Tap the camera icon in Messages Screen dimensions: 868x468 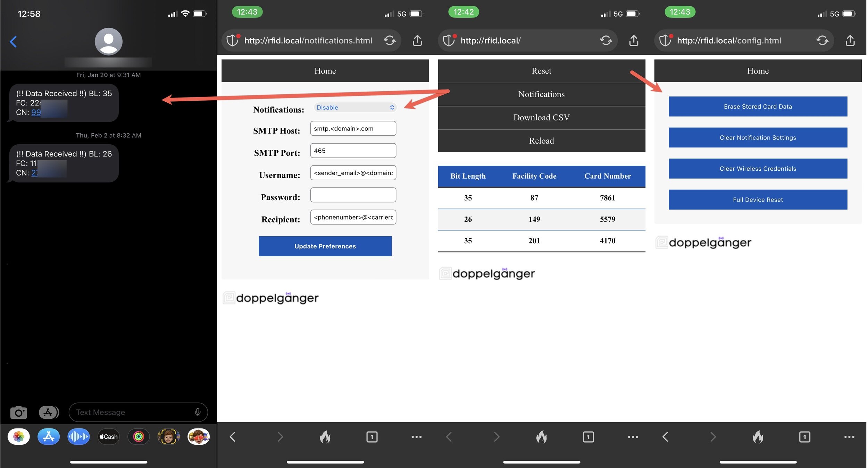pyautogui.click(x=18, y=412)
